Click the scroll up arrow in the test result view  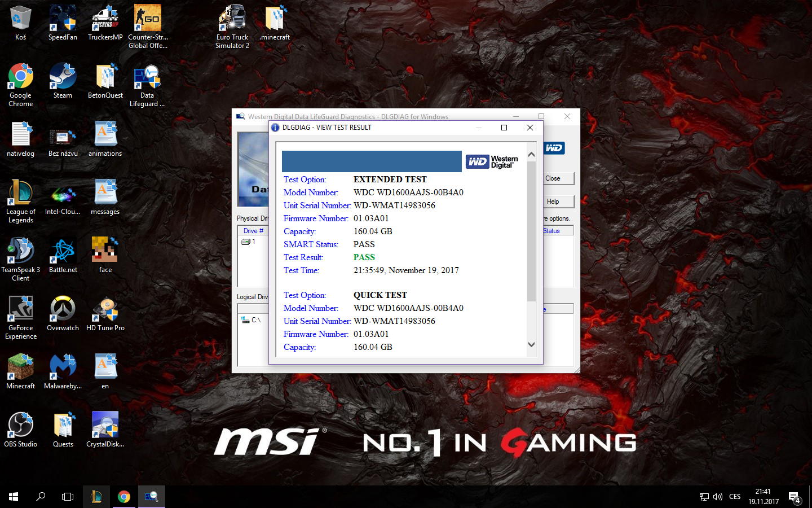pos(531,154)
